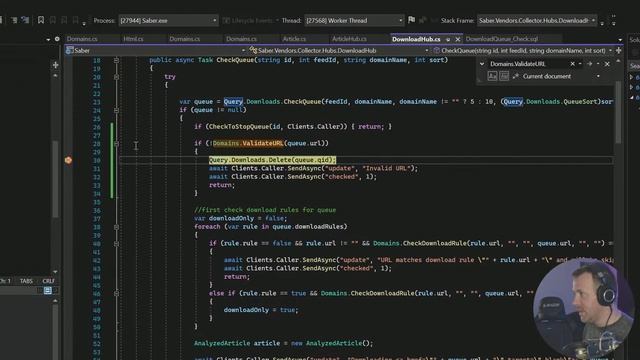The height and width of the screenshot is (360, 640).
Task: Open toolbar overflow after bookmark icons
Action: click(84, 23)
